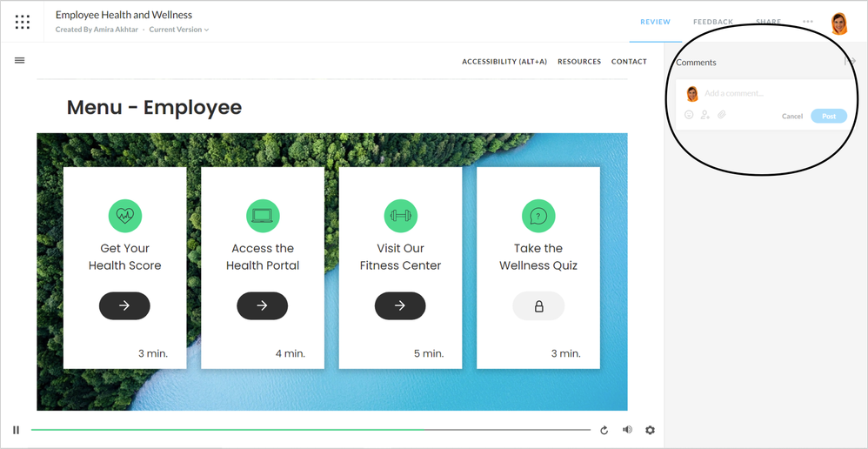Open the hamburger sidebar menu

(19, 60)
